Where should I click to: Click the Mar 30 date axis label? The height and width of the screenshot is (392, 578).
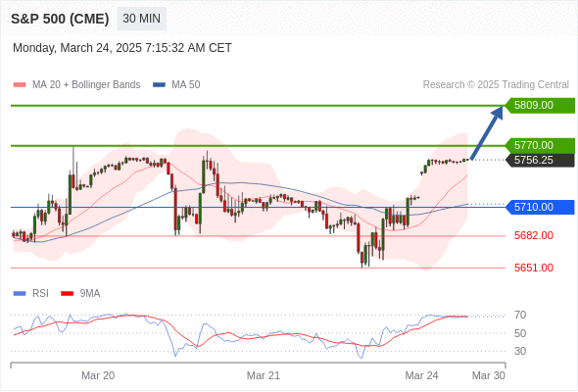pos(489,375)
